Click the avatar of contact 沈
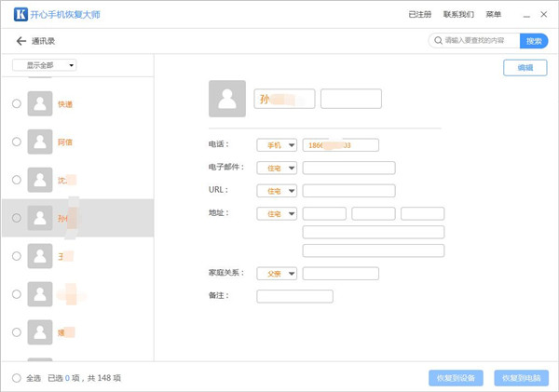 [x=40, y=180]
